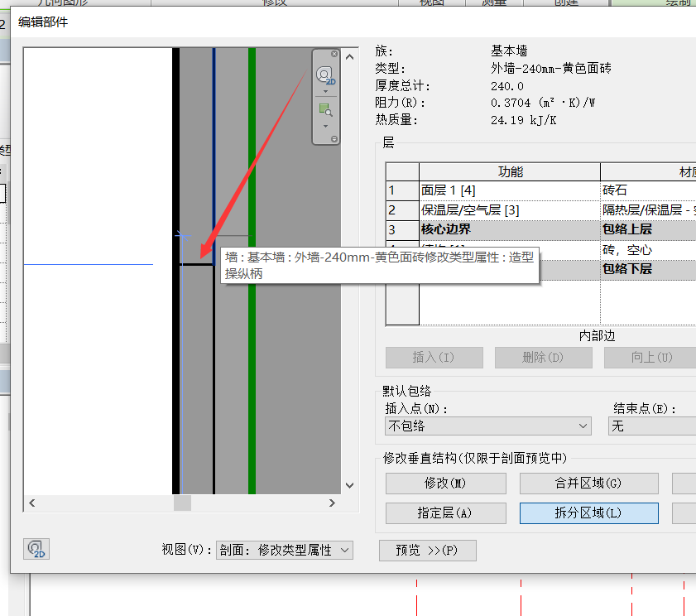Click the 2D wheel button below the preview

[36, 549]
